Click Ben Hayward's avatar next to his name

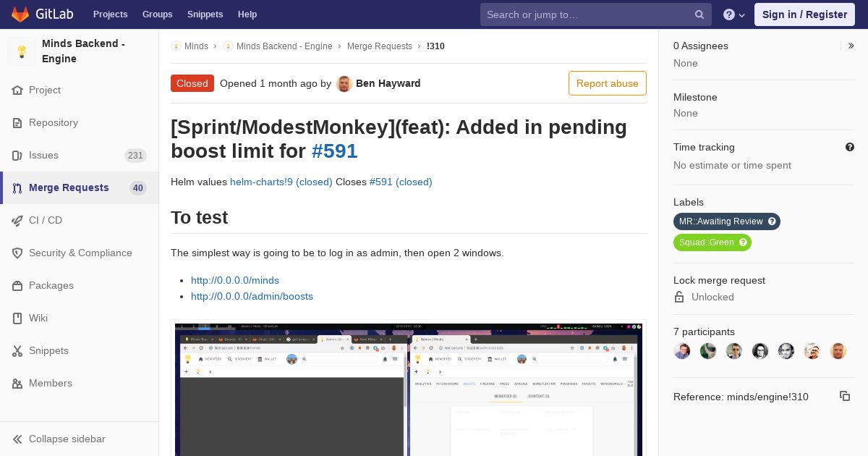pos(344,83)
